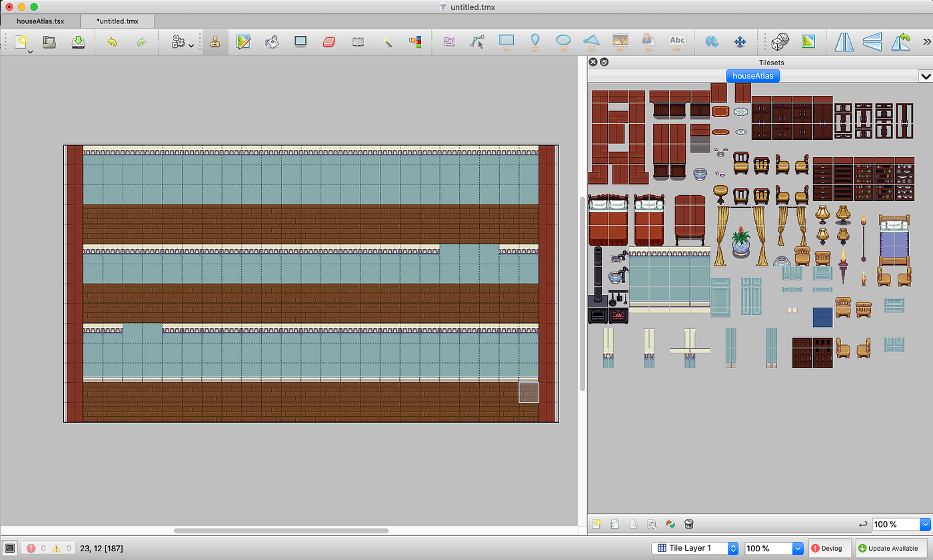Pick the Rectangular Select tool
This screenshot has width=933, height=560.
[358, 42]
